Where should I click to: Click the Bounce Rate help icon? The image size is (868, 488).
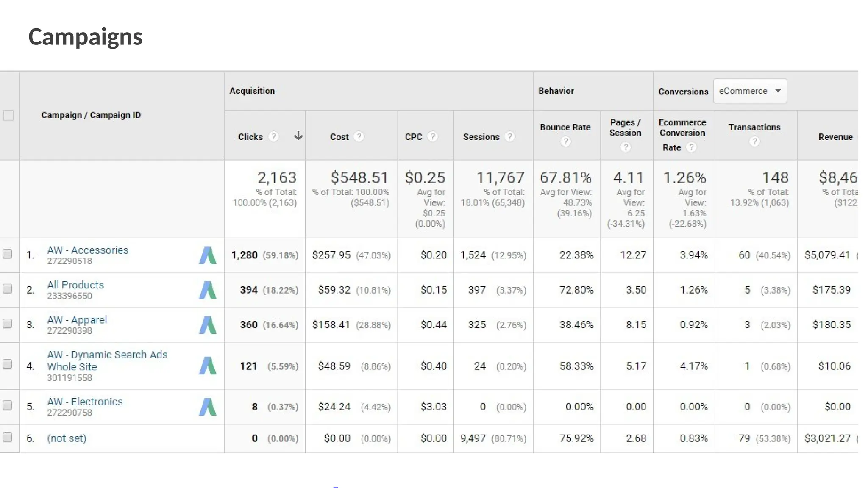[565, 141]
